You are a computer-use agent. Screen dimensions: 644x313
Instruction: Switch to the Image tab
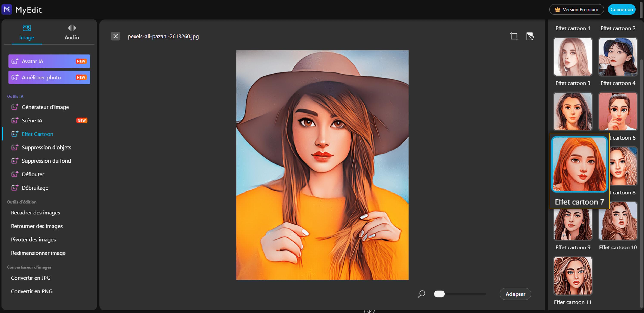[x=27, y=32]
